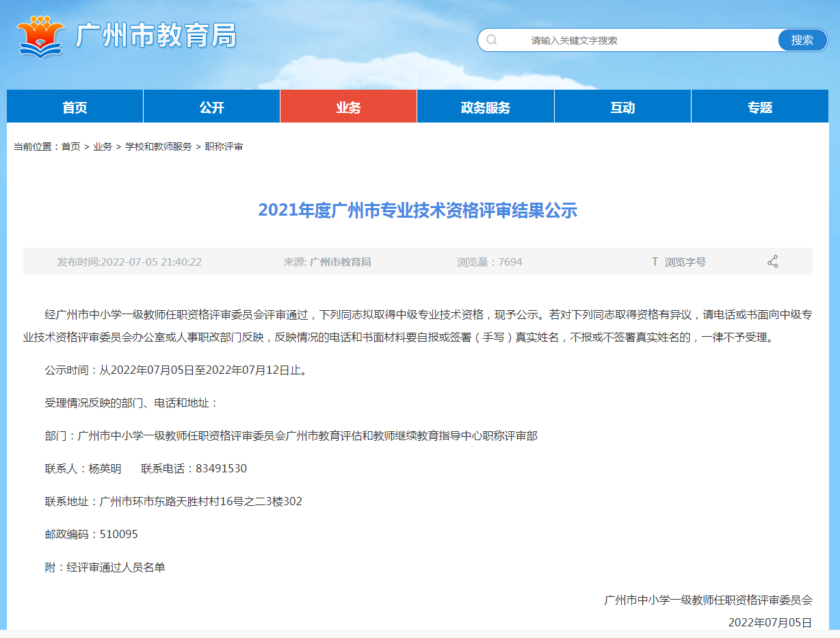Click the address 联系地址 line ending 3楼302
This screenshot has width=840, height=638.
coord(174,502)
